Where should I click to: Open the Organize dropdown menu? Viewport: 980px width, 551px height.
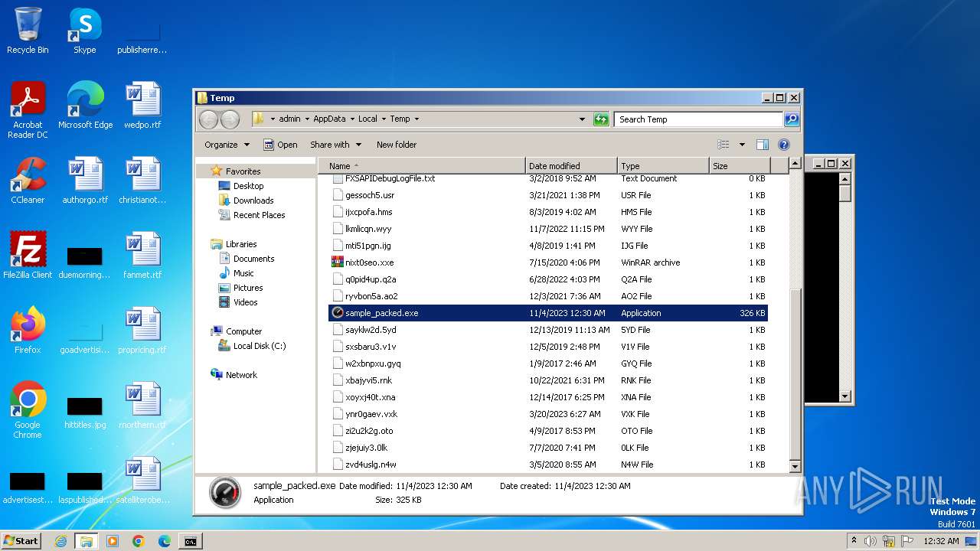[227, 145]
